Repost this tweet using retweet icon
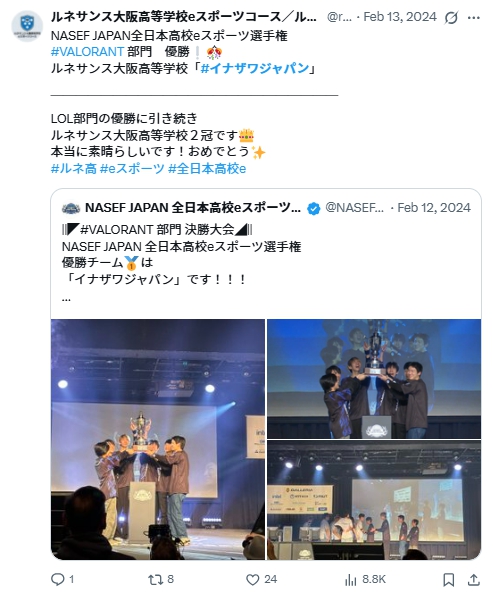 tap(155, 579)
